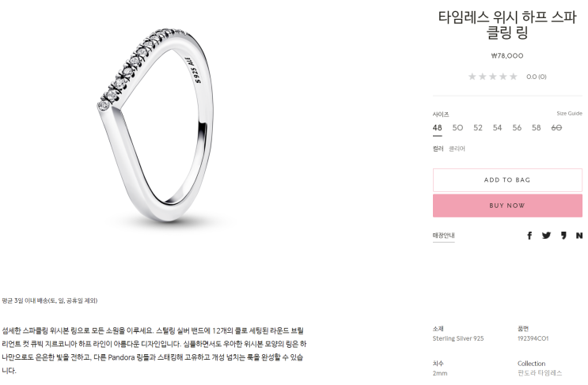Open the Size Guide link
The height and width of the screenshot is (385, 588).
click(569, 114)
